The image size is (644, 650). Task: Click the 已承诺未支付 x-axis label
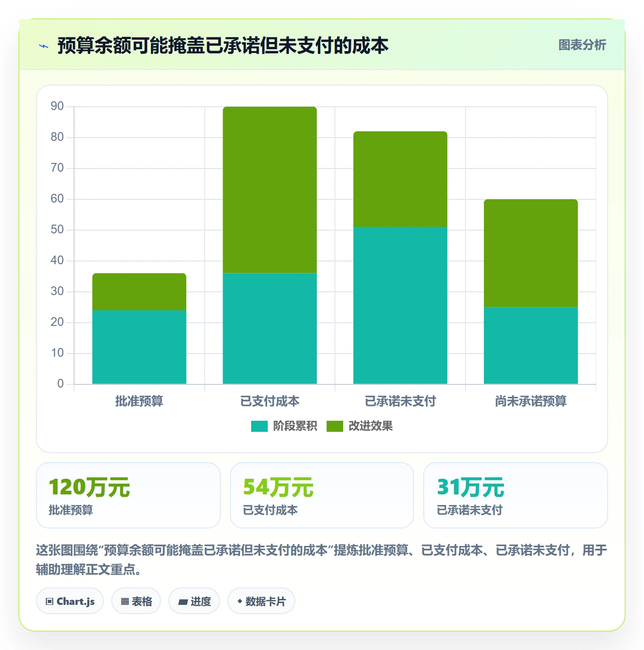coord(400,401)
